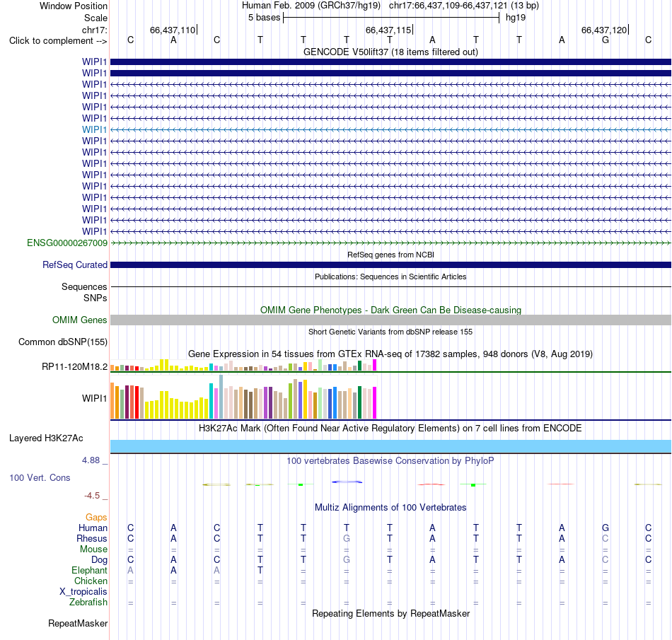Click the G mismatch in the Rhesus row

(x=347, y=538)
